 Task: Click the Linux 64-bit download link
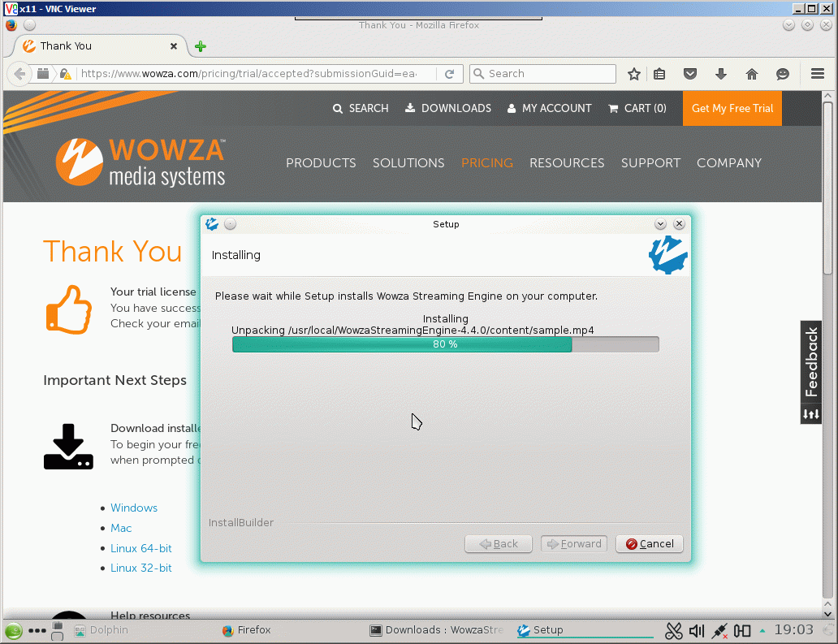(141, 548)
